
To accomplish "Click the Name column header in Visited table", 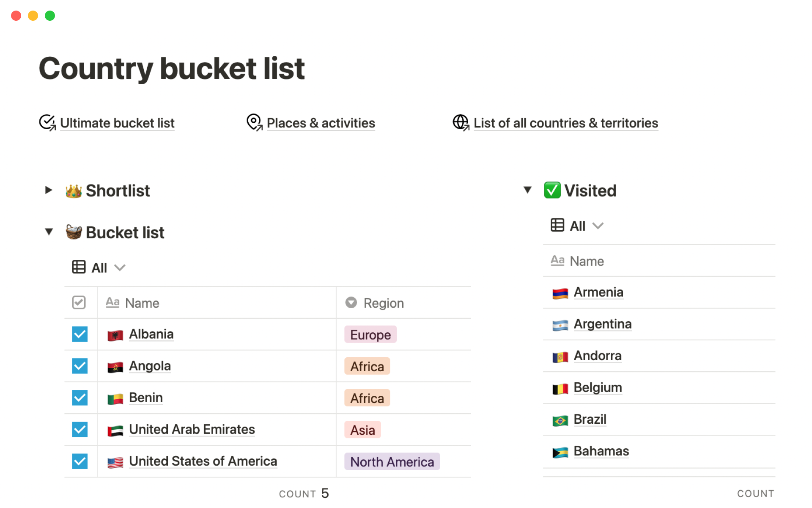I will pos(586,261).
